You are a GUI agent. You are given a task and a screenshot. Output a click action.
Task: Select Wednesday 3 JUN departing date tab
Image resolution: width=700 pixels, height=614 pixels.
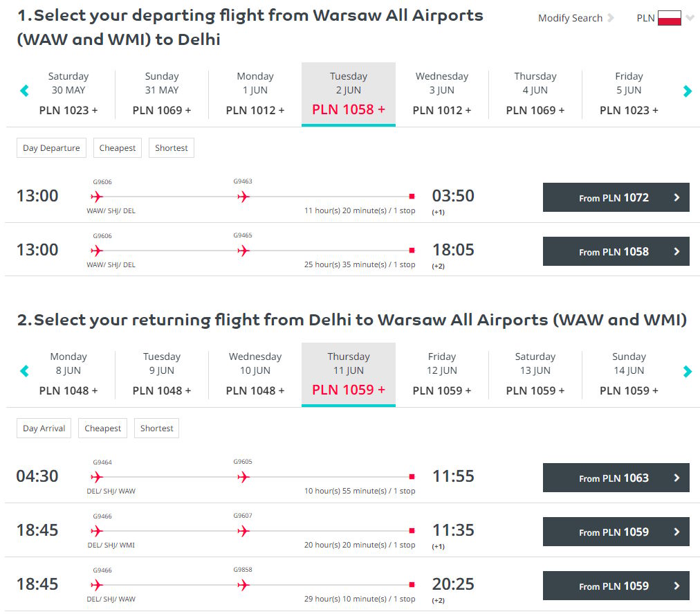[441, 93]
